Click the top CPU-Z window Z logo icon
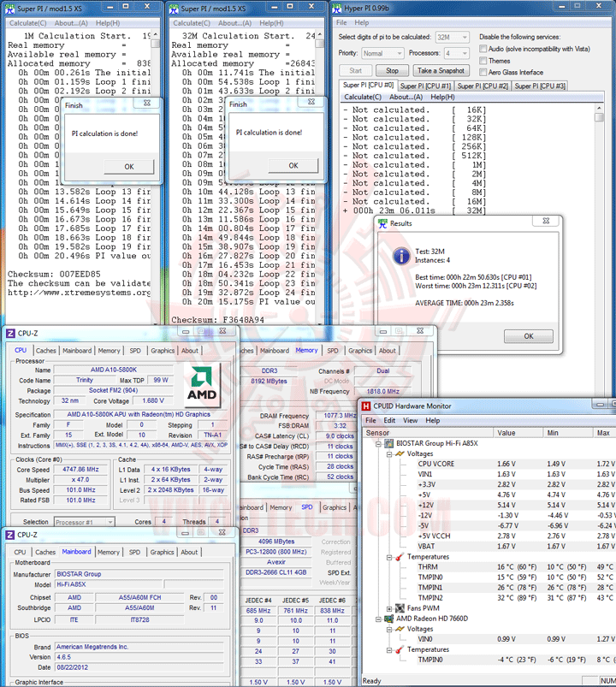Screen dimensions: 616x687 (10, 334)
